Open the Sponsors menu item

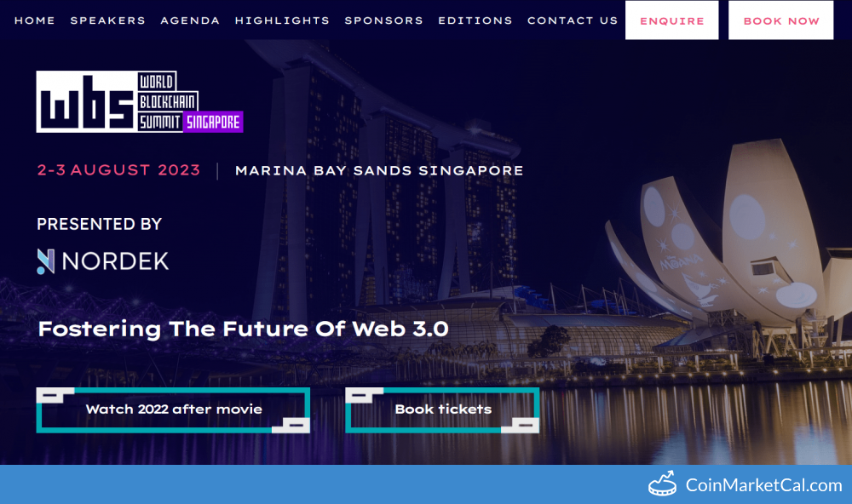click(x=383, y=20)
